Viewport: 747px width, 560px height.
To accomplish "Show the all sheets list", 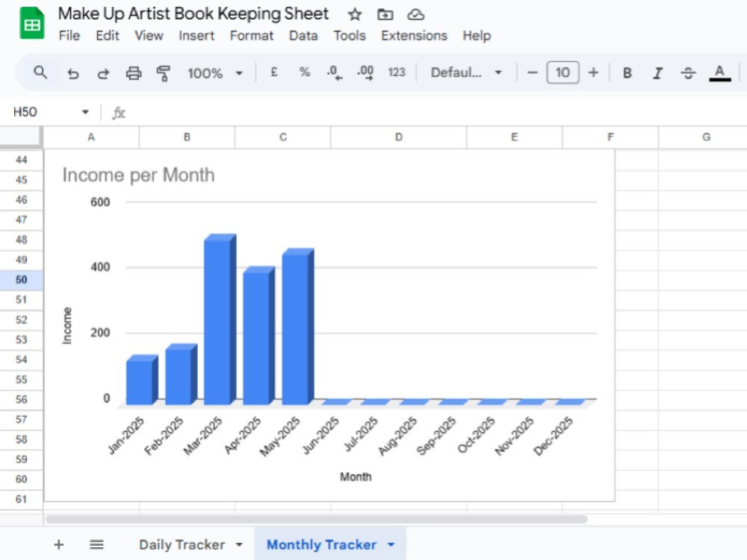I will click(x=96, y=544).
